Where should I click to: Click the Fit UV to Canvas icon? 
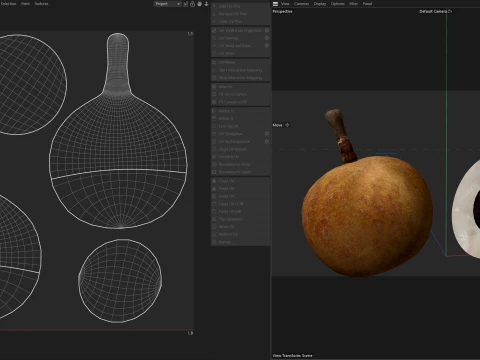pyautogui.click(x=214, y=94)
